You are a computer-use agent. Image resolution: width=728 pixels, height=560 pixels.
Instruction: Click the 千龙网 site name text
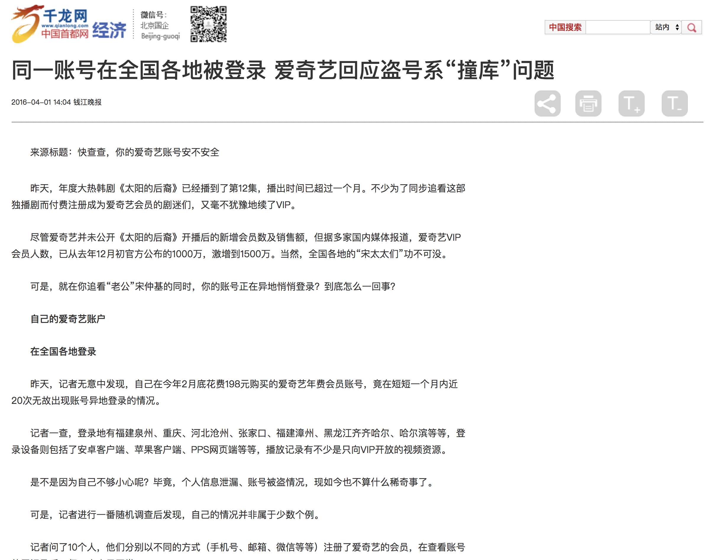65,15
